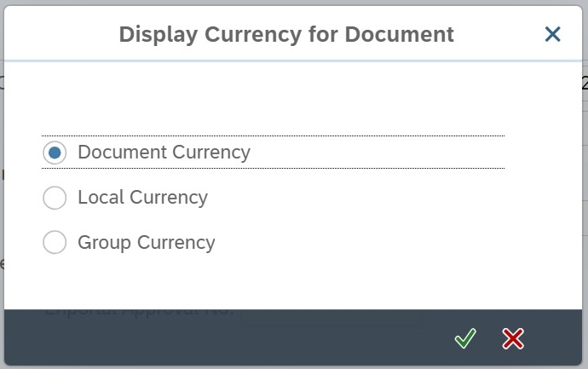588x369 pixels.
Task: Click the empty circle beside Group Currency
Action: tap(55, 243)
